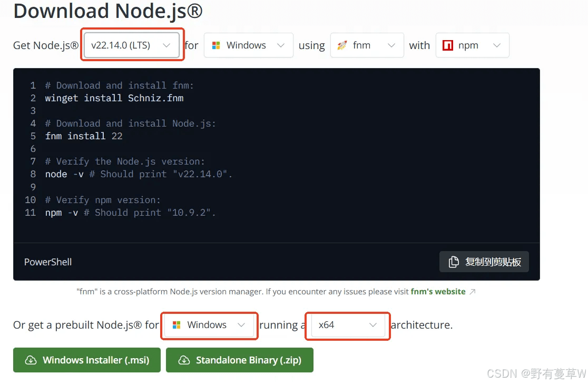Expand the npm dropdown chevron
Image resolution: width=588 pixels, height=384 pixels.
click(497, 45)
